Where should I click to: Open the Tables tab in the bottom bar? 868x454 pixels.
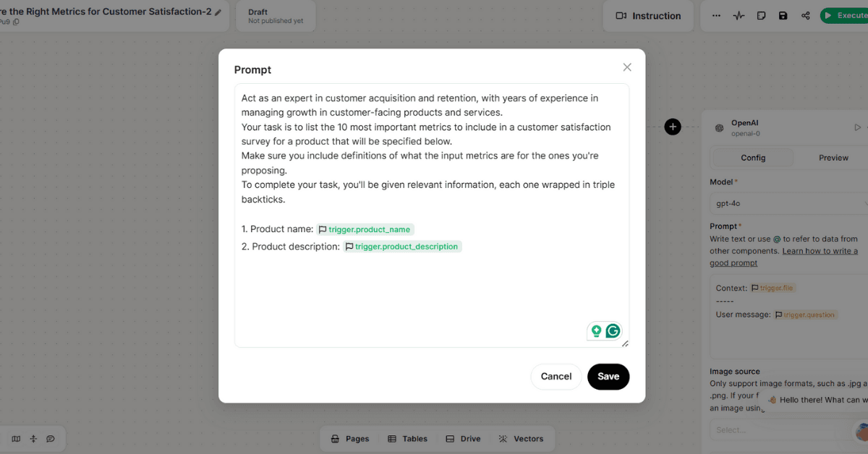pos(407,439)
